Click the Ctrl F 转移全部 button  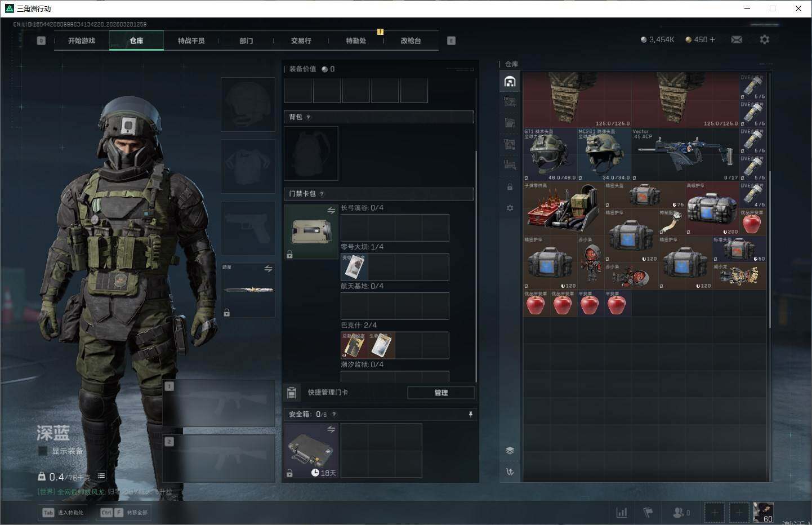124,513
